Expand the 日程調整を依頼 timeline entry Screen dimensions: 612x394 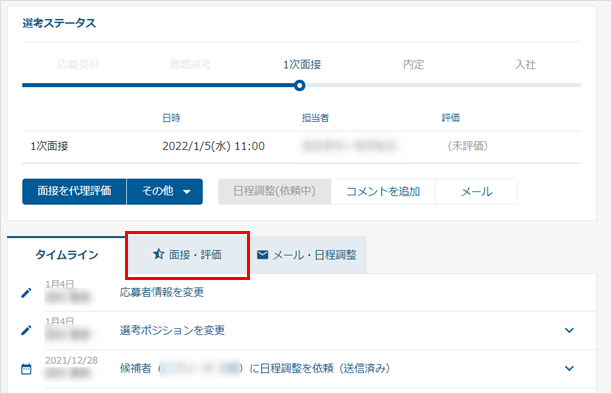[569, 368]
